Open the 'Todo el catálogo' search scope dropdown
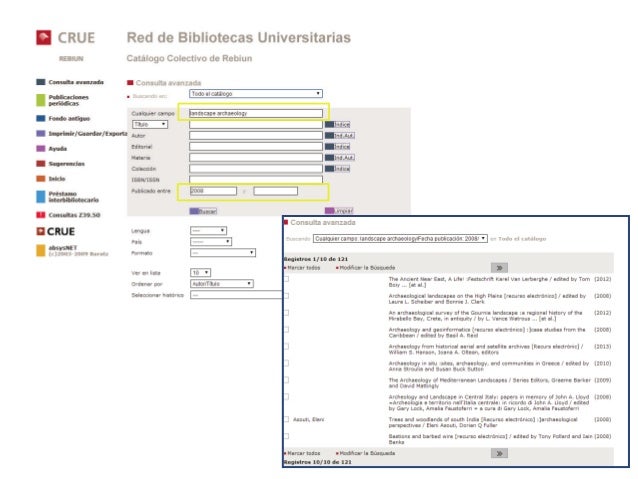The image size is (638, 479). 256,94
